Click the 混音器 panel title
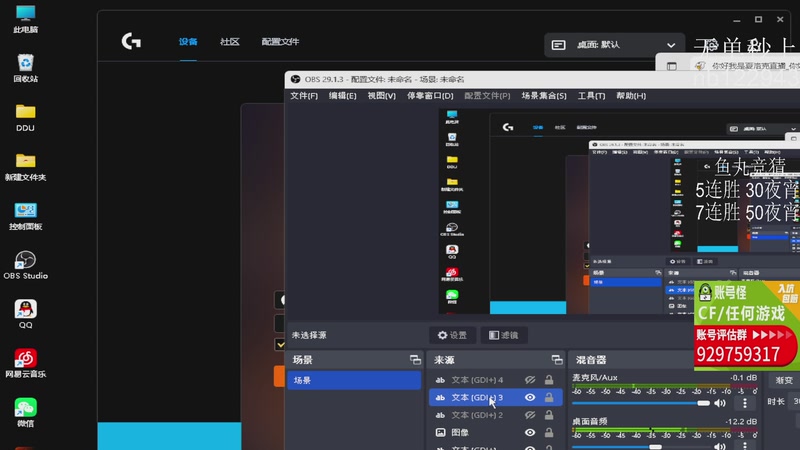Image resolution: width=800 pixels, height=450 pixels. click(x=591, y=360)
